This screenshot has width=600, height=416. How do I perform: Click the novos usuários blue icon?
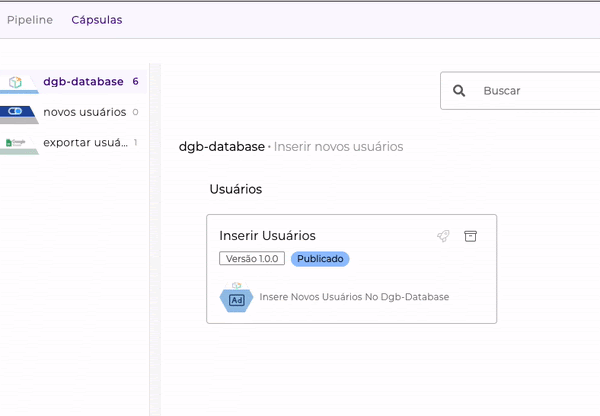coord(16,112)
